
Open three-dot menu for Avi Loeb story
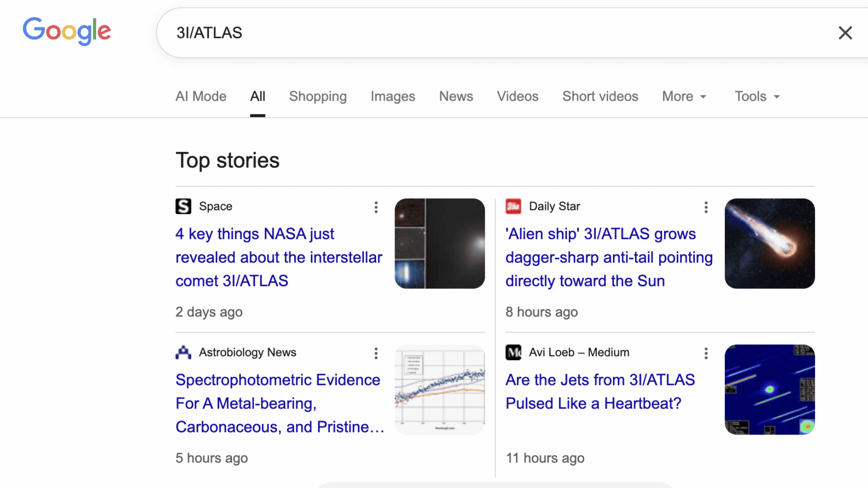click(x=706, y=353)
